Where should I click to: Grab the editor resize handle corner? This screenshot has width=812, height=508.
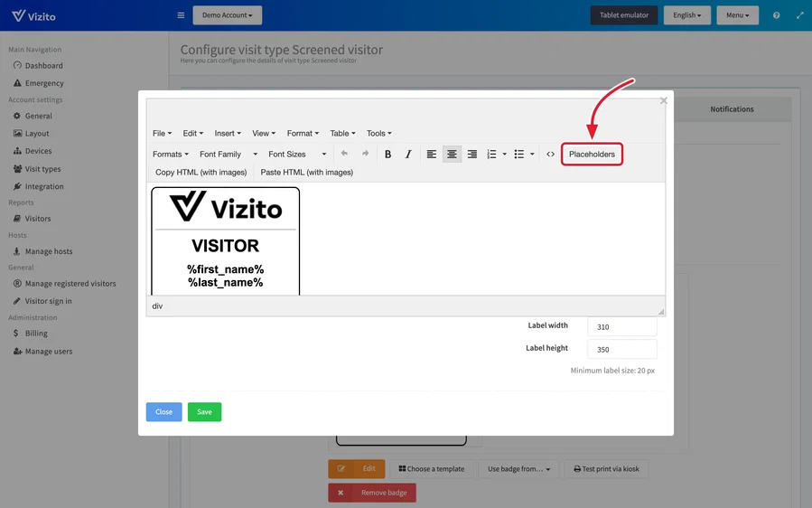click(661, 312)
